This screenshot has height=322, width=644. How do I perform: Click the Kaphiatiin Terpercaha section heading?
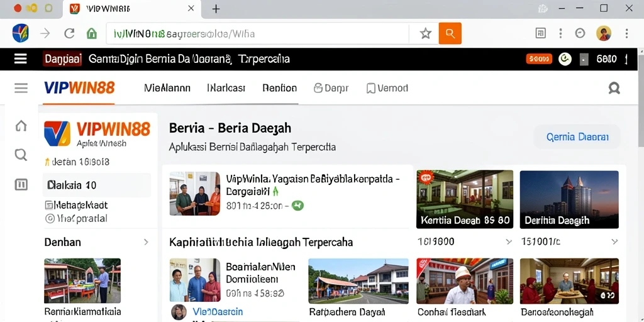pos(261,242)
